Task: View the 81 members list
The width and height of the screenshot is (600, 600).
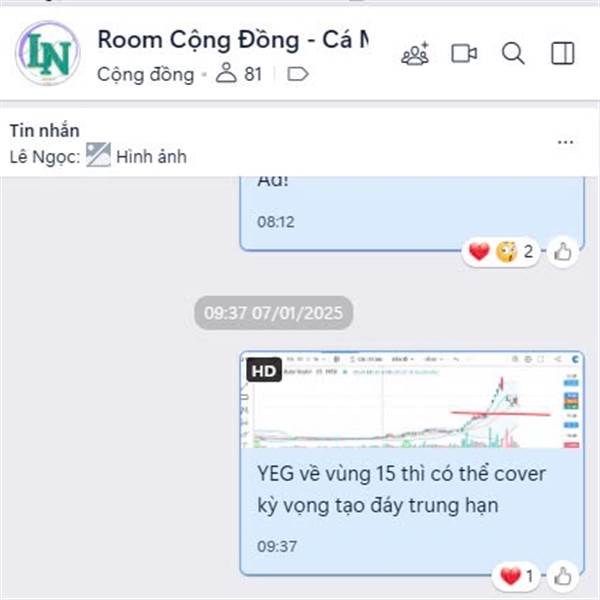Action: coord(239,73)
